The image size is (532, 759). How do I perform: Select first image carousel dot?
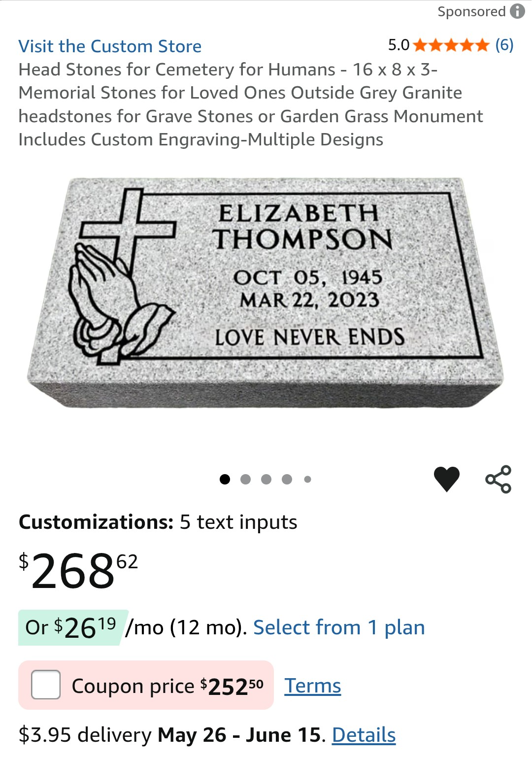pos(225,479)
